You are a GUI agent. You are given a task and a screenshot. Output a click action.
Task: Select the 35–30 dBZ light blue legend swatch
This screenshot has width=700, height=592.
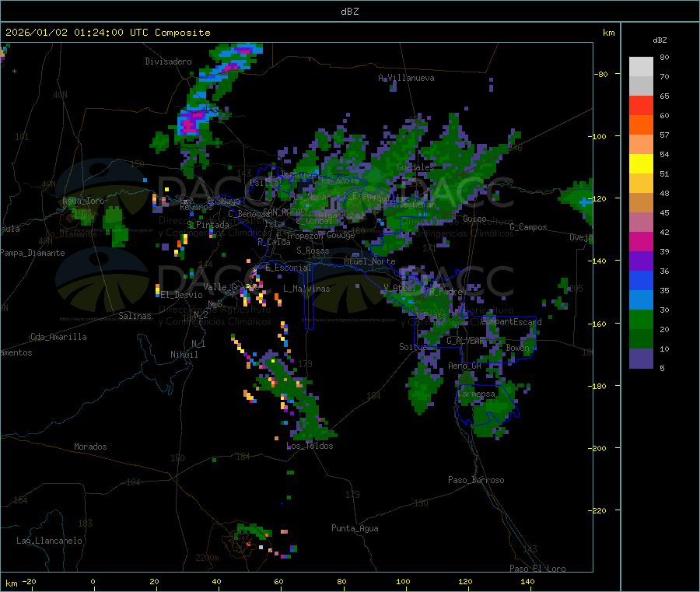[x=641, y=300]
